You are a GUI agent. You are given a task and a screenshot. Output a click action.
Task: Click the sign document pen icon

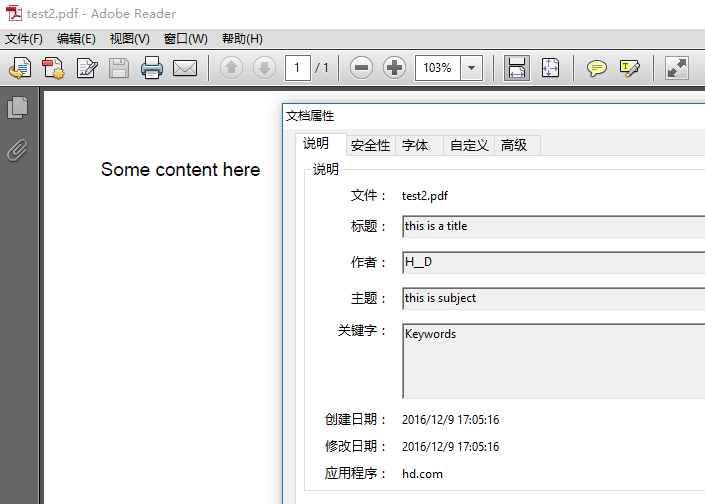(86, 68)
